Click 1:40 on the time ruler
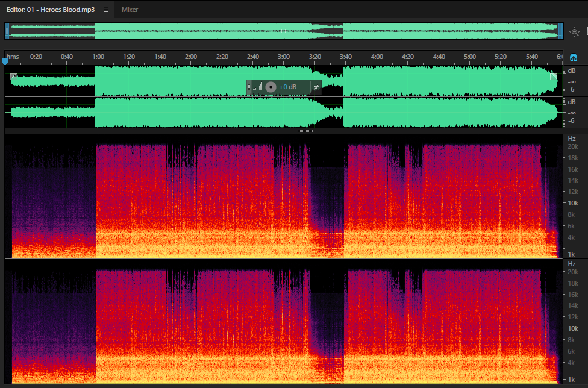Image resolution: width=588 pixels, height=388 pixels. pyautogui.click(x=160, y=57)
